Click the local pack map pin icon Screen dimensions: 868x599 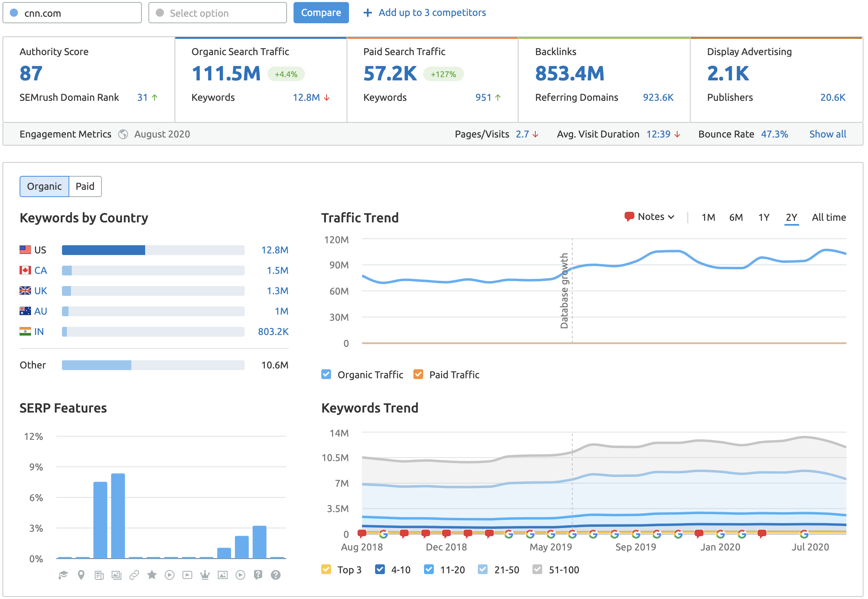(x=81, y=575)
